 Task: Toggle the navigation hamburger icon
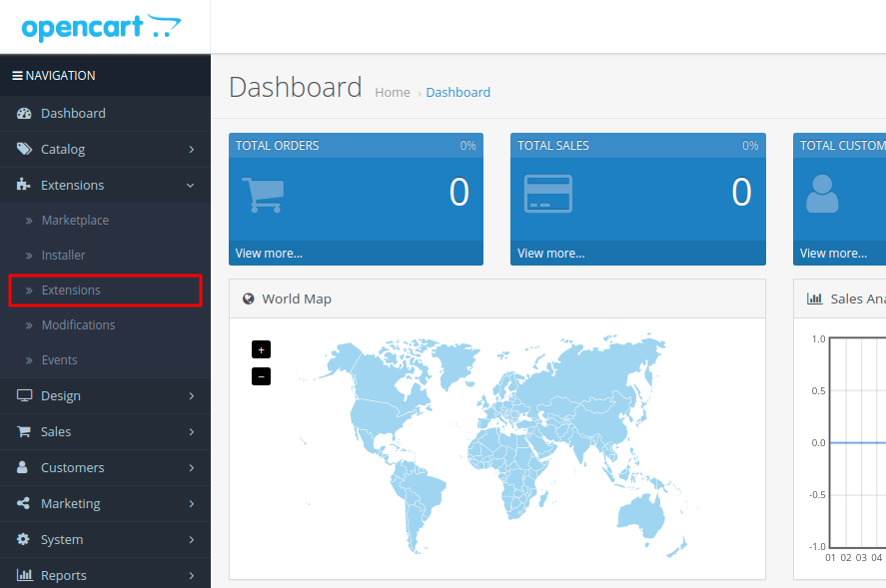tap(18, 76)
